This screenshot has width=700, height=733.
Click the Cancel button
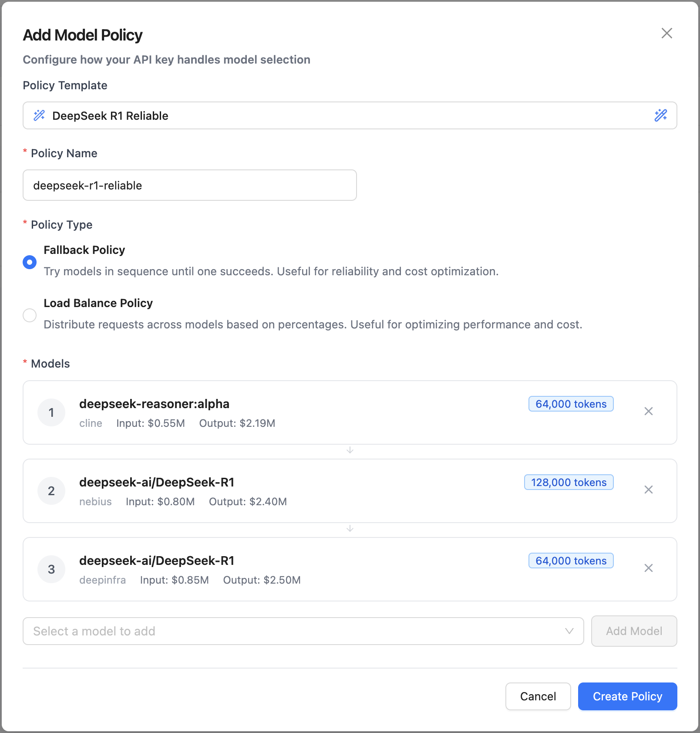(538, 696)
